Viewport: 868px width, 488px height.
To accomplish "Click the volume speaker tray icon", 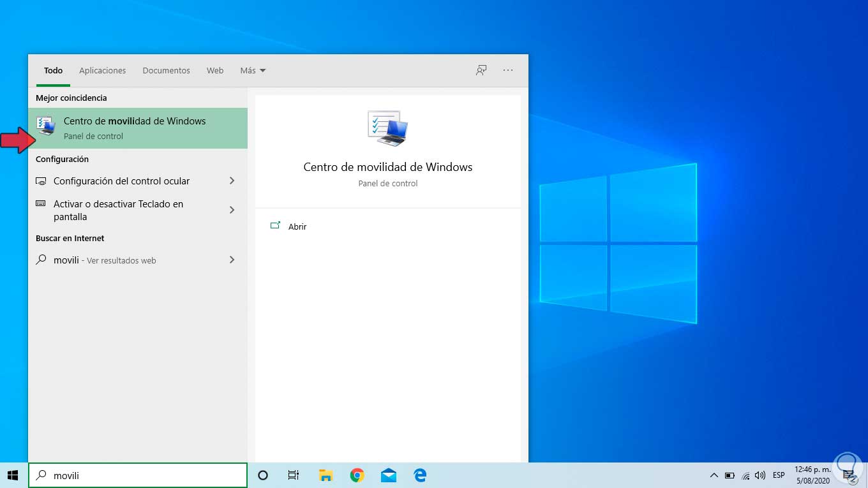I will 761,475.
